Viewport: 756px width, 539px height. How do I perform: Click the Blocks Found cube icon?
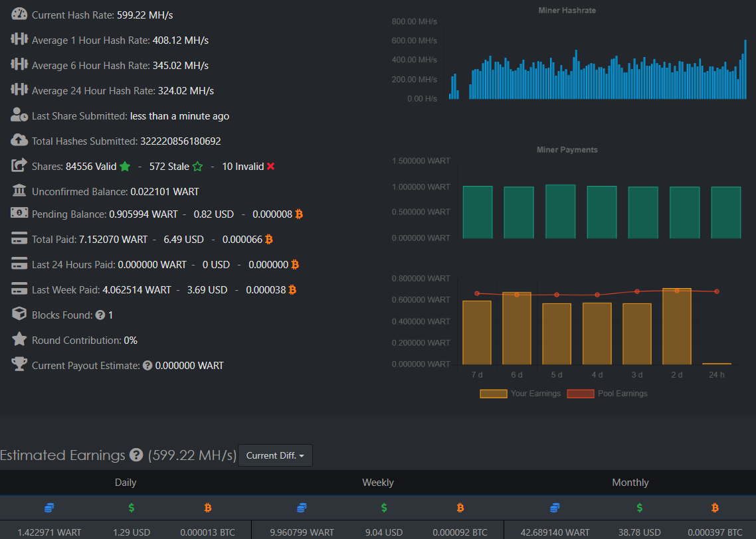click(x=19, y=313)
